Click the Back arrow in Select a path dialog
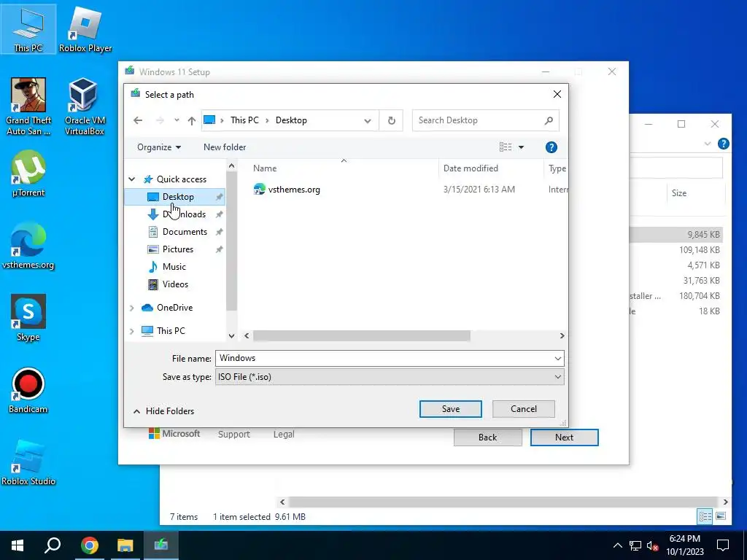747x560 pixels. (x=138, y=120)
